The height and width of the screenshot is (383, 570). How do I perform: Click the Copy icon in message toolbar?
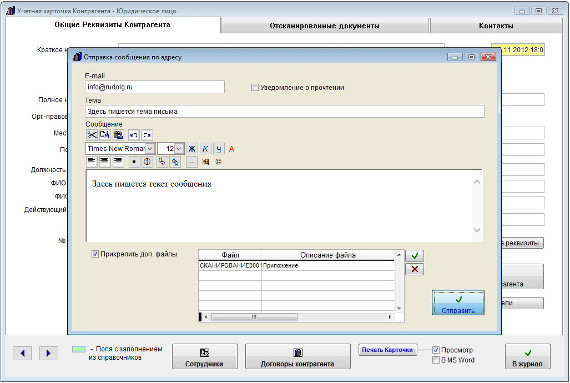105,135
